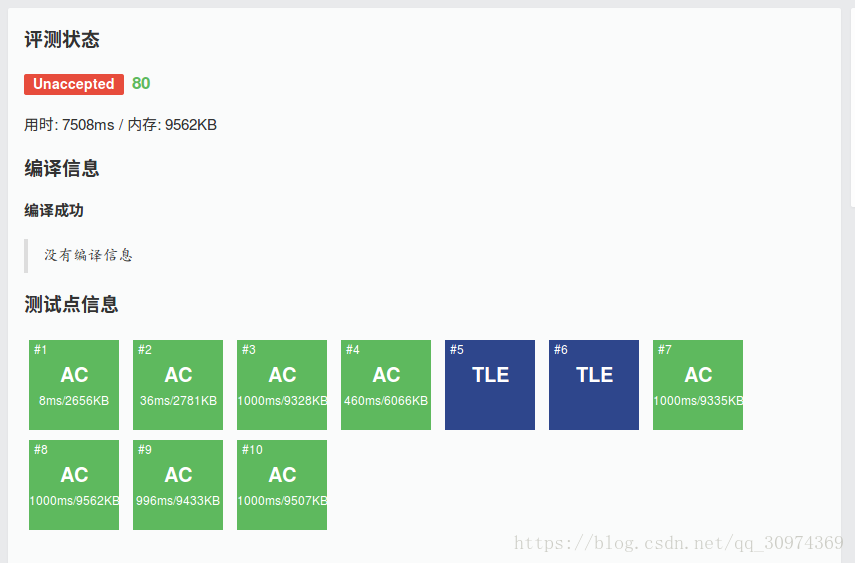Open test point #8 9562KB tile
Image resolution: width=855 pixels, height=563 pixels.
click(x=74, y=485)
